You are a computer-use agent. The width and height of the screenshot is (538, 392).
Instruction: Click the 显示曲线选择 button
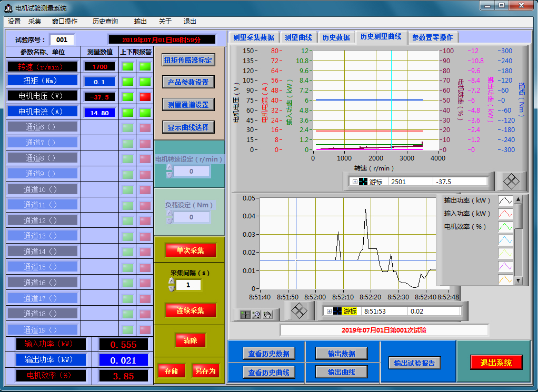[188, 127]
